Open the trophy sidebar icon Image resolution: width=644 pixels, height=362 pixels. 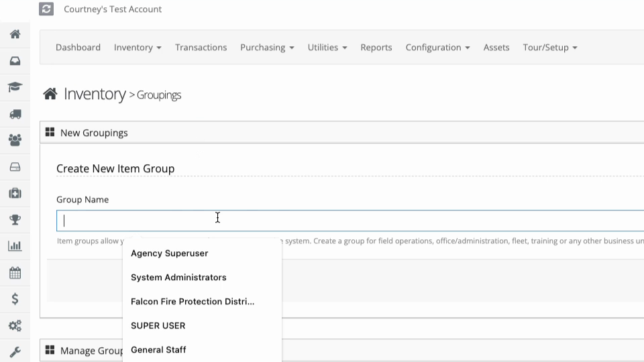click(15, 220)
